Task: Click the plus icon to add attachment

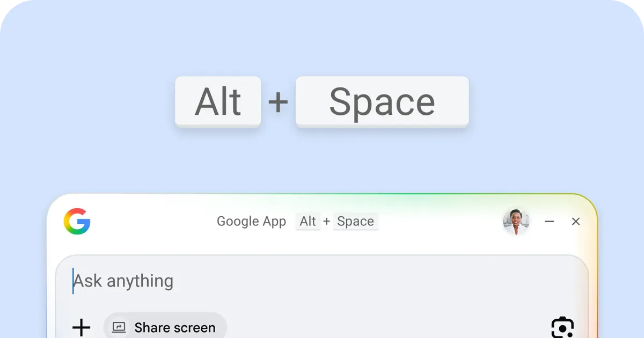Action: (81, 327)
